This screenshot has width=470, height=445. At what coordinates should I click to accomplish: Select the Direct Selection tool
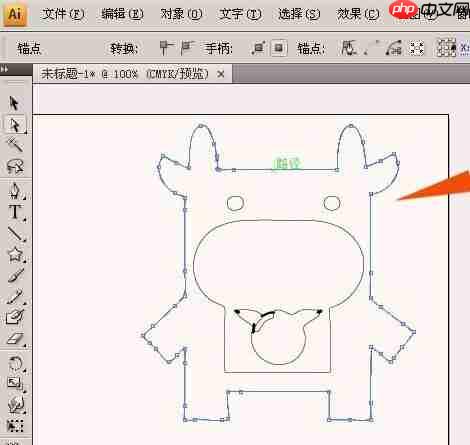coord(15,125)
